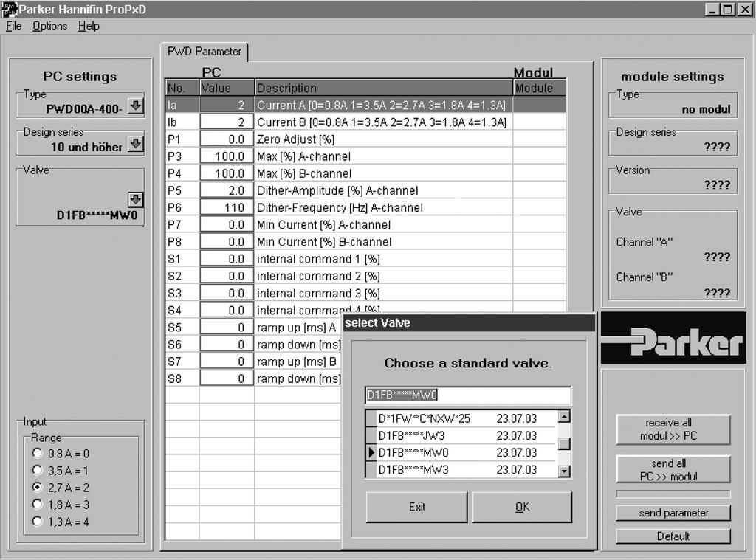Select valve D1FB*****JW3 in list
The image size is (756, 560).
(x=467, y=435)
